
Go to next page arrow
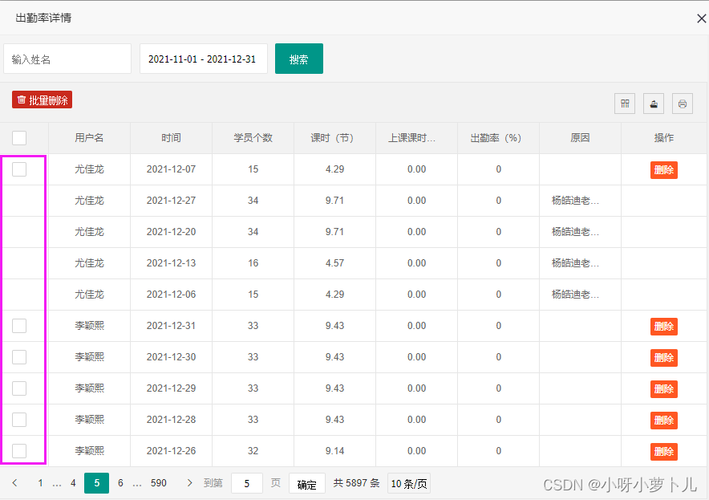pos(189,483)
